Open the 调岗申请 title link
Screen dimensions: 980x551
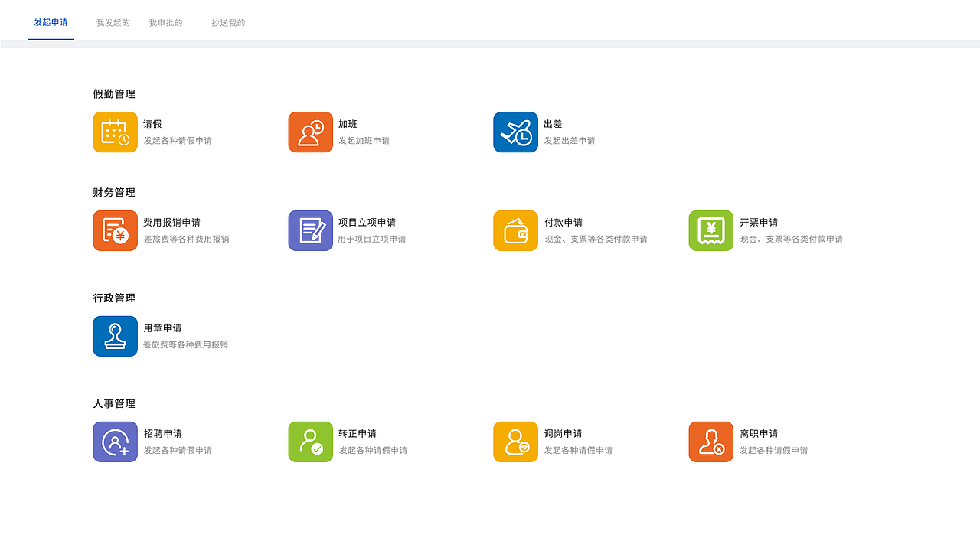(563, 434)
